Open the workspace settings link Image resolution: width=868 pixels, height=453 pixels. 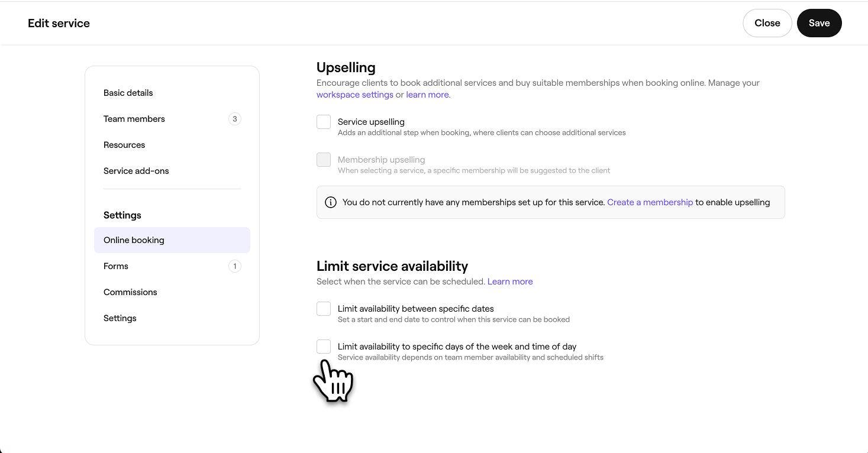354,95
